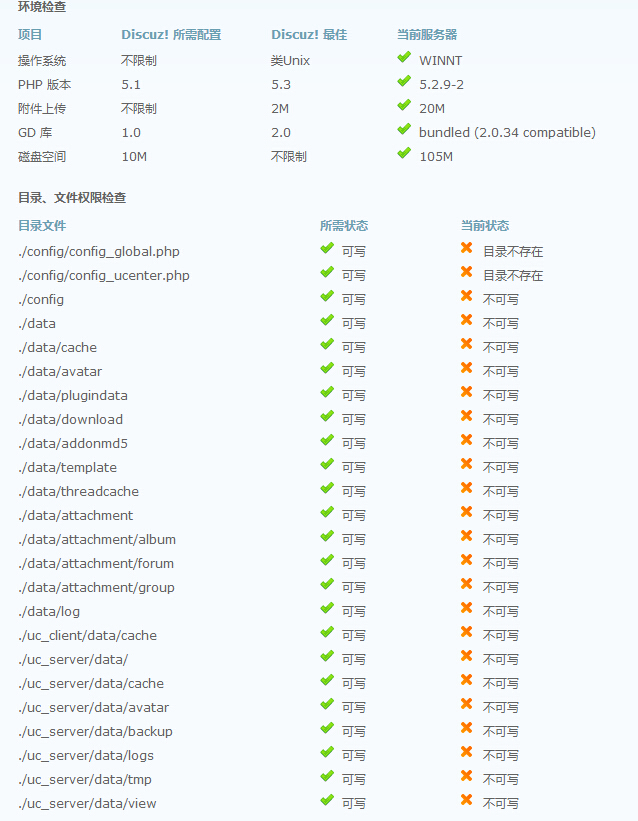Click green check in ./data/log row
The width and height of the screenshot is (638, 821).
[327, 608]
